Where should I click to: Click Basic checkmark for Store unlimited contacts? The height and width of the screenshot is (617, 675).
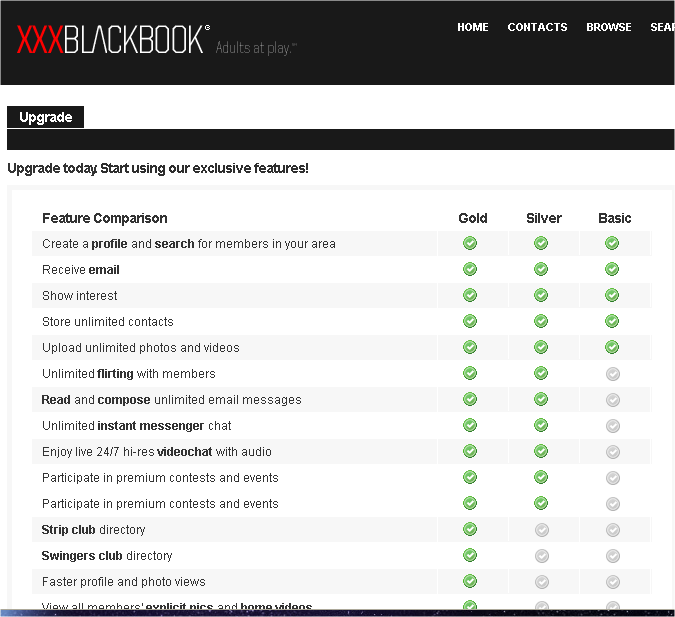pyautogui.click(x=612, y=321)
